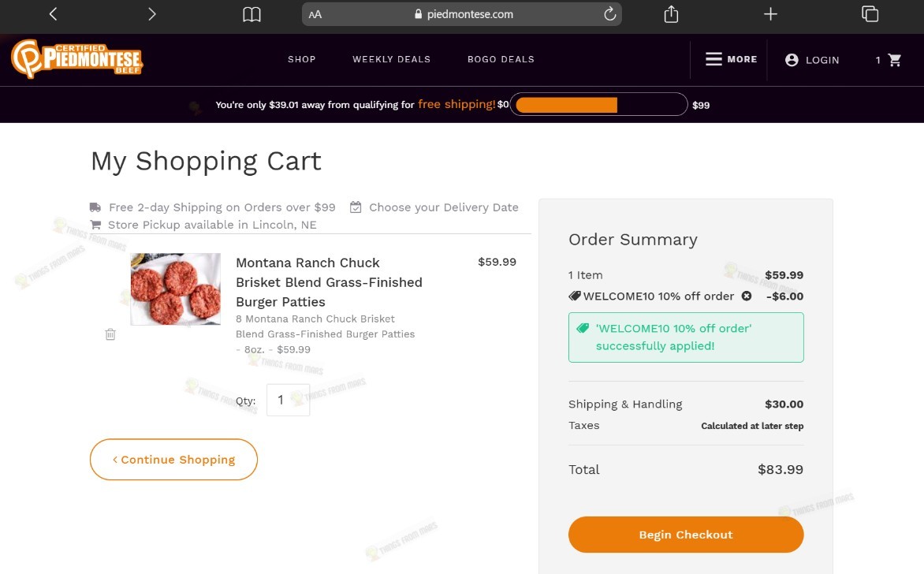Click the WELCOME10 coupon tag icon
924x574 pixels.
575,296
